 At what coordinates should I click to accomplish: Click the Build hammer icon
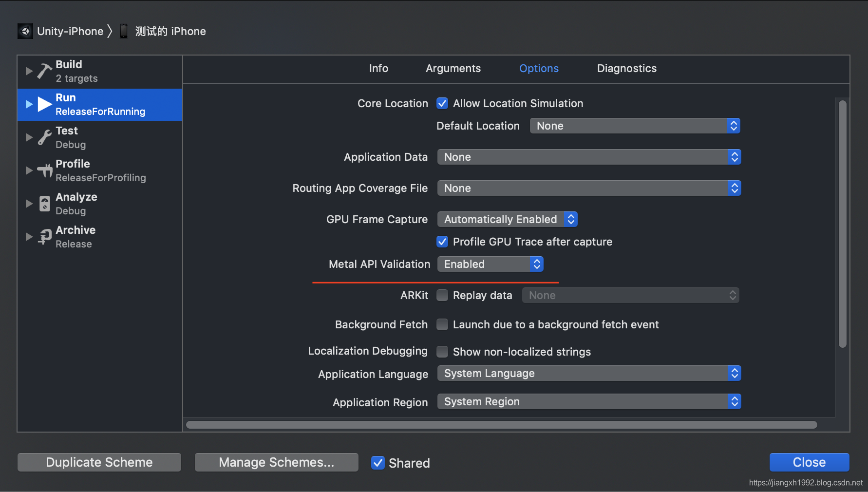click(x=45, y=71)
